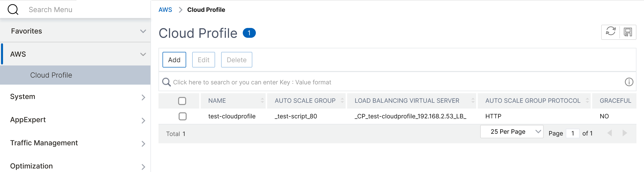Select the Traffic Management menu item
Image resolution: width=644 pixels, height=172 pixels.
(x=75, y=143)
